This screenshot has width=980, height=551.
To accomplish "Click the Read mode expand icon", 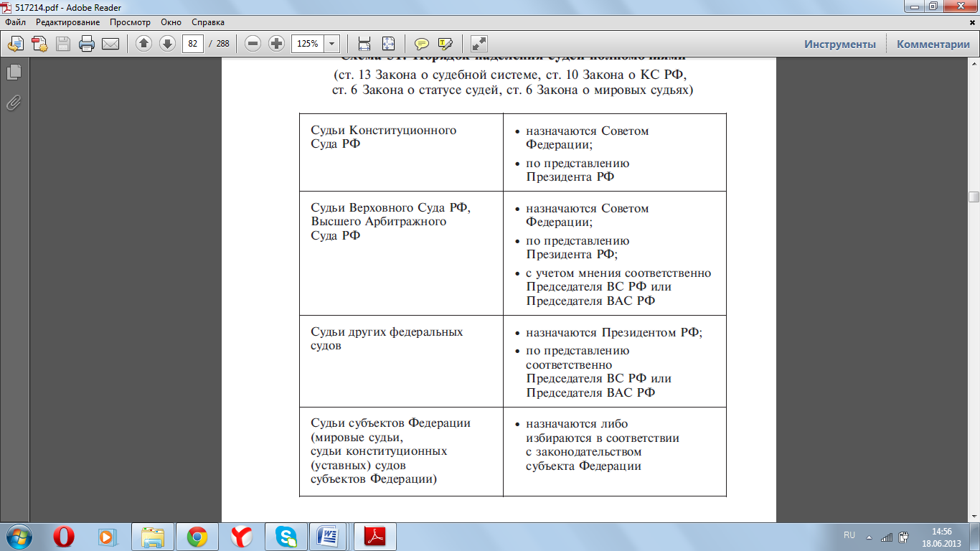I will 479,44.
